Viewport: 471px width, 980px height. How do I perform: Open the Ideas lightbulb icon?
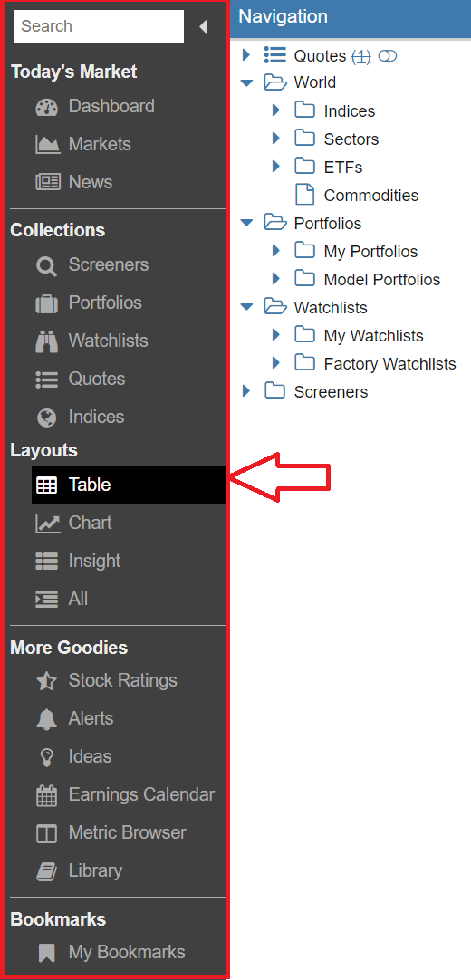point(47,757)
